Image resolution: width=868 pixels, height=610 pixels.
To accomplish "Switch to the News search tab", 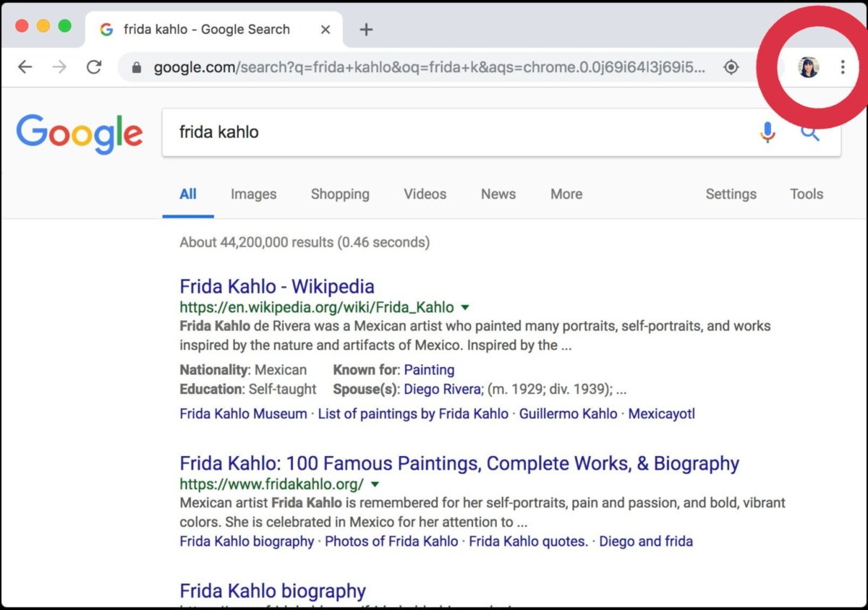I will pos(498,194).
